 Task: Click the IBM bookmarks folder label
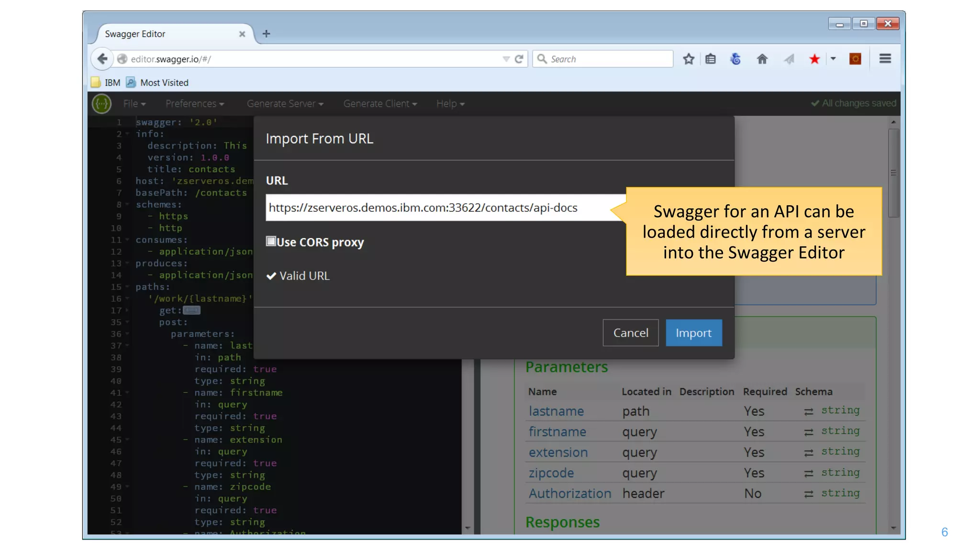[112, 83]
